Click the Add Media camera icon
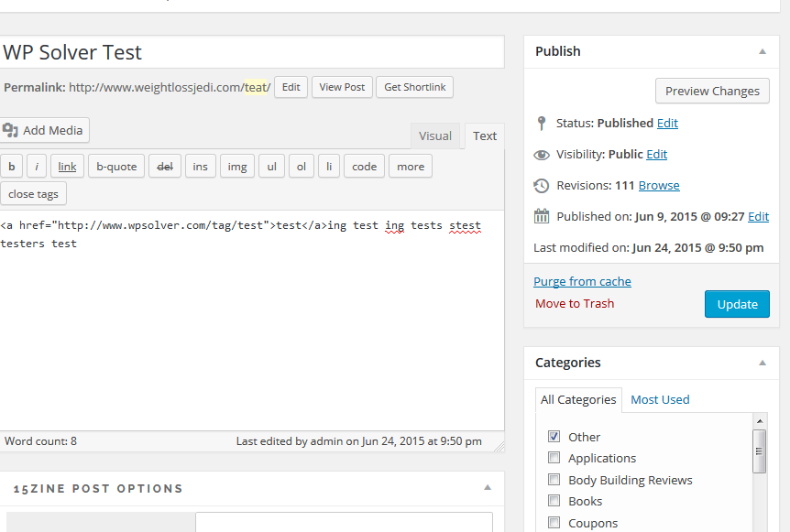The height and width of the screenshot is (532, 790). pyautogui.click(x=10, y=130)
